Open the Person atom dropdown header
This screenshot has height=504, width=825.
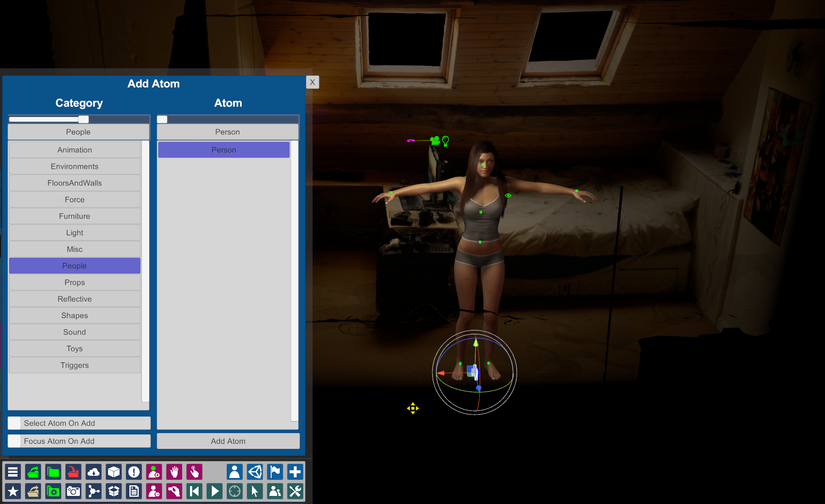227,132
